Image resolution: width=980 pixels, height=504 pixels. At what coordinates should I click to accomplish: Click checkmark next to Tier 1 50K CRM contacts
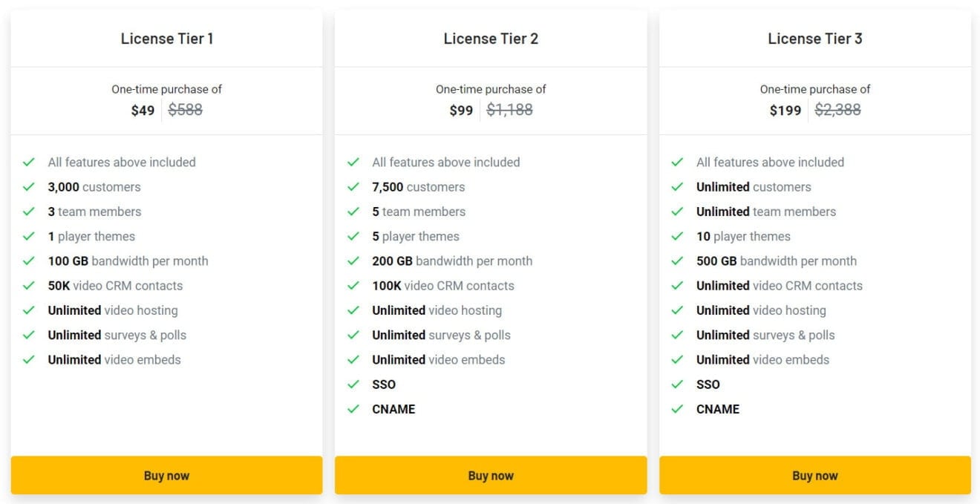(x=29, y=286)
